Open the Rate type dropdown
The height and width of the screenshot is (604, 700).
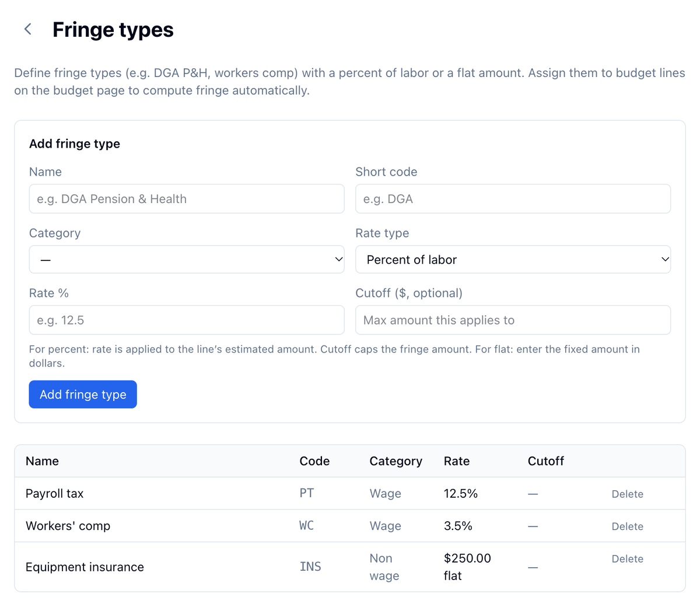tap(513, 259)
